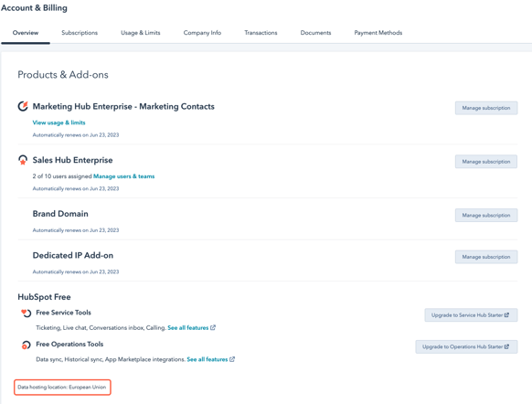Image resolution: width=532 pixels, height=404 pixels.
Task: Open the Payment Methods tab
Action: click(x=378, y=33)
